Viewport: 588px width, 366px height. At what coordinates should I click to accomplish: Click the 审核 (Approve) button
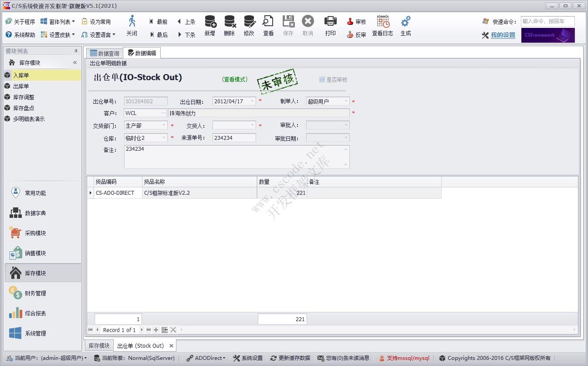(x=357, y=22)
